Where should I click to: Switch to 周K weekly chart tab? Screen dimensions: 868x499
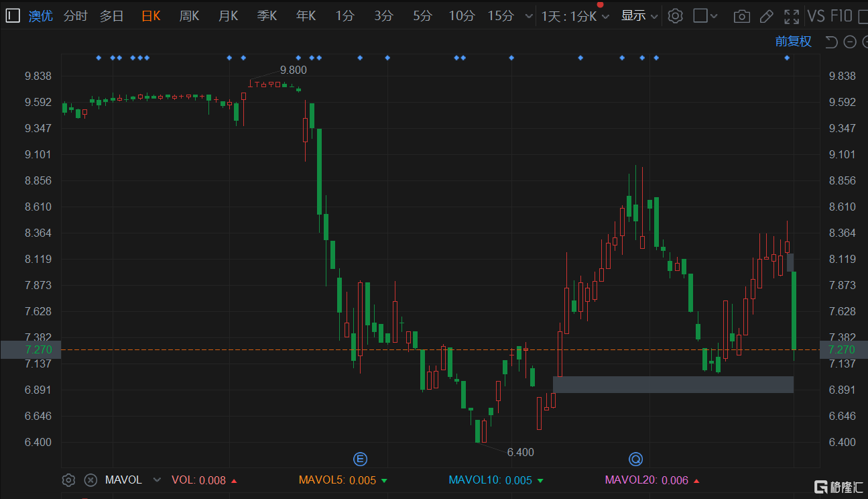point(189,16)
